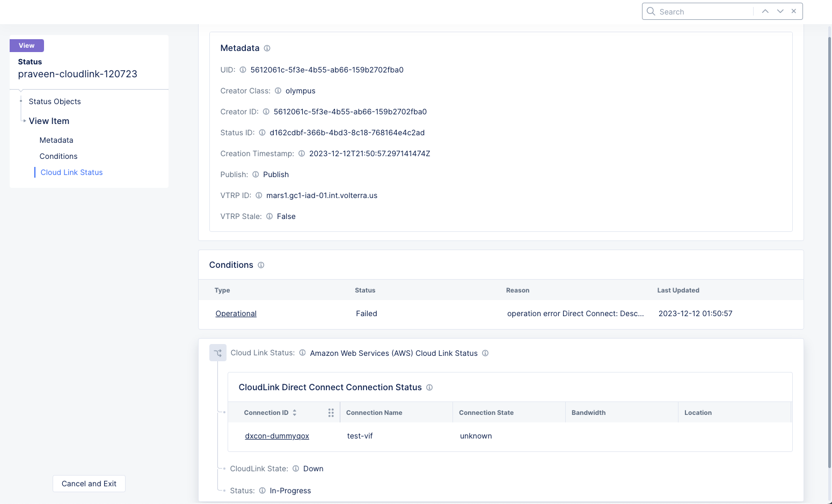Jump to next search match with down chevron
The image size is (832, 504).
pyautogui.click(x=779, y=11)
